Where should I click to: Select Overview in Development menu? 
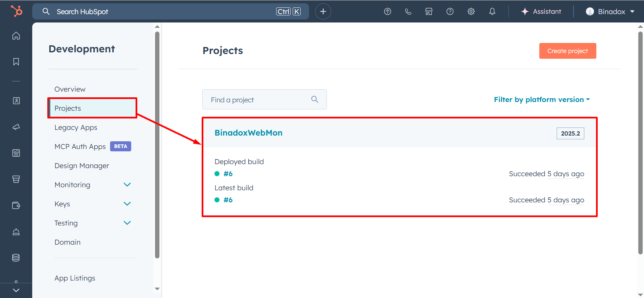point(70,89)
